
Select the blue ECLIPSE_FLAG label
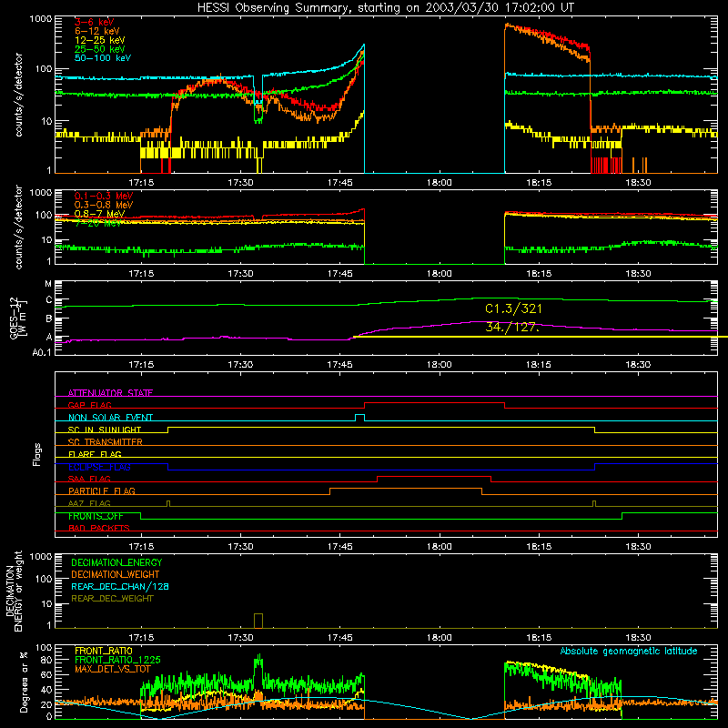coord(99,467)
